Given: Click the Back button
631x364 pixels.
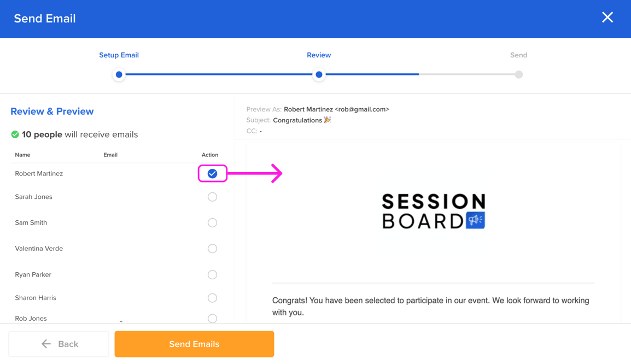Looking at the screenshot, I should [x=59, y=344].
